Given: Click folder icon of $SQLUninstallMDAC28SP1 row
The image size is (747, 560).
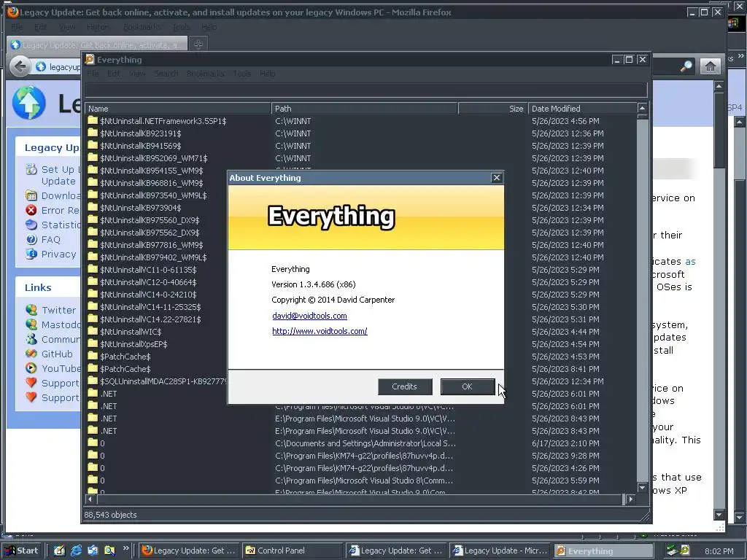Looking at the screenshot, I should pyautogui.click(x=93, y=381).
